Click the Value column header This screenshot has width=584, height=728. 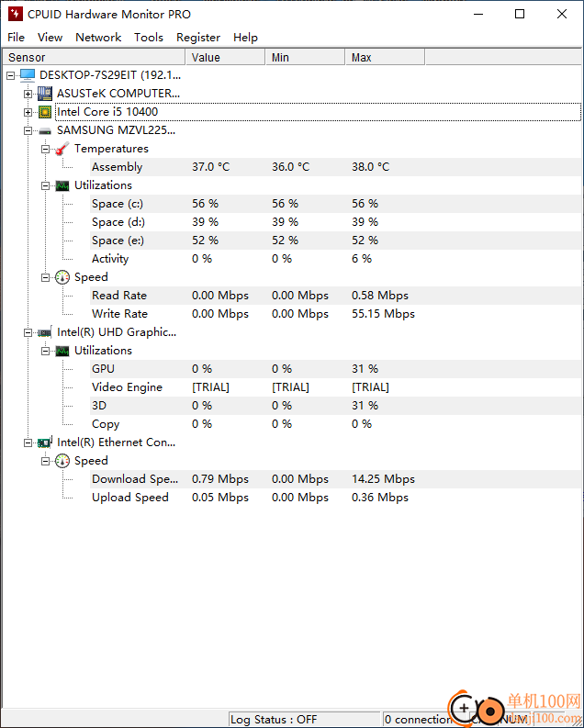click(x=226, y=58)
